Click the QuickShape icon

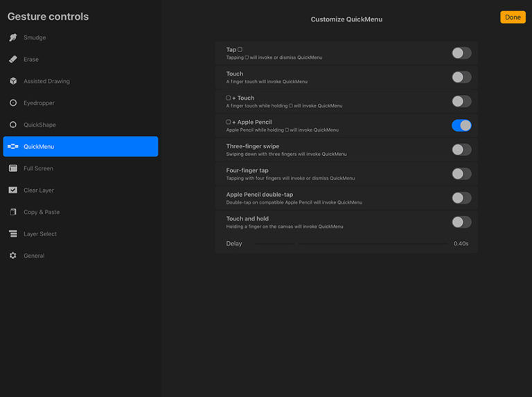[13, 125]
